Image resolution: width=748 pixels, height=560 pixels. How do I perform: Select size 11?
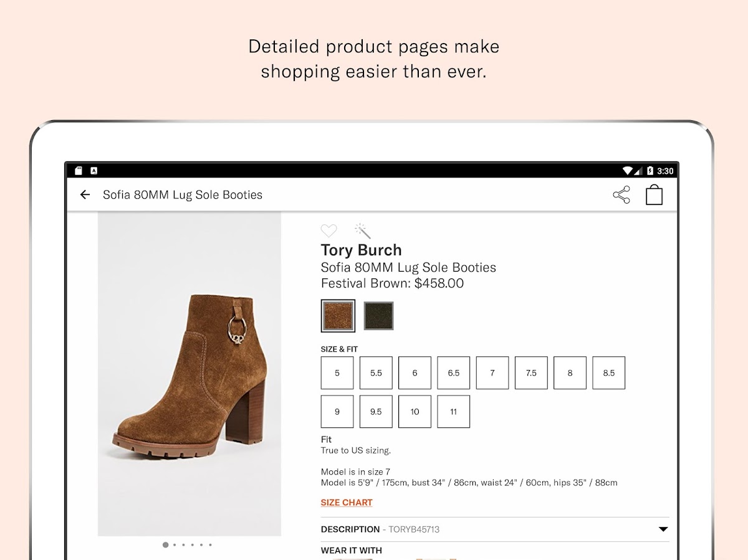(x=453, y=412)
